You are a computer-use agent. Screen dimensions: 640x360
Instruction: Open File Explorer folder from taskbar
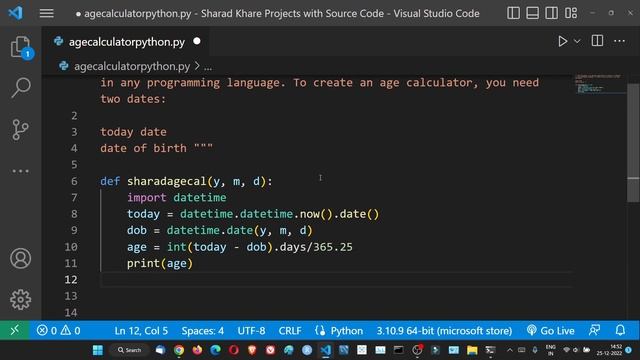[472, 350]
